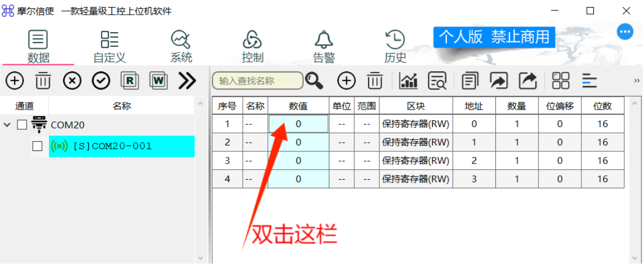The image size is (644, 267).
Task: Click the left panel 名称 column header
Action: [x=121, y=106]
